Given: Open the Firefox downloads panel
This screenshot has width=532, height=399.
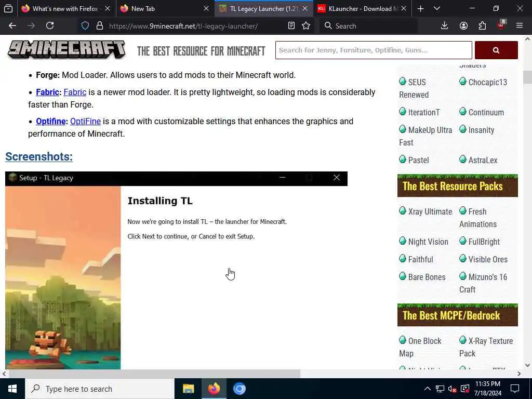Looking at the screenshot, I should pos(444,26).
